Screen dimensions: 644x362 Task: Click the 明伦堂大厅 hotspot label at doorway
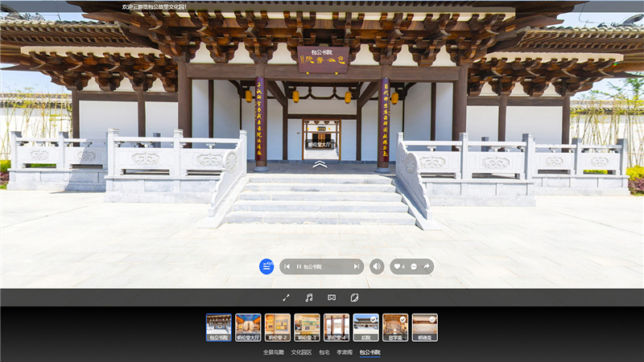pyautogui.click(x=320, y=146)
